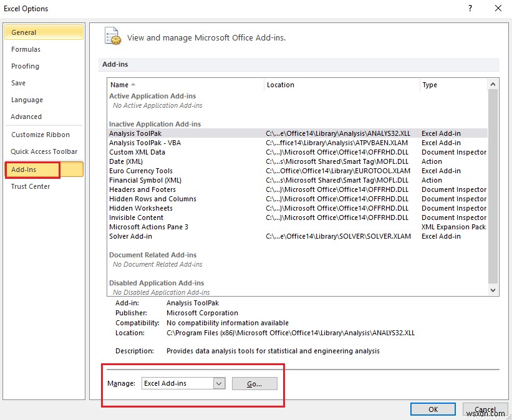
Task: Click the Go button next to Manage
Action: coord(254,383)
